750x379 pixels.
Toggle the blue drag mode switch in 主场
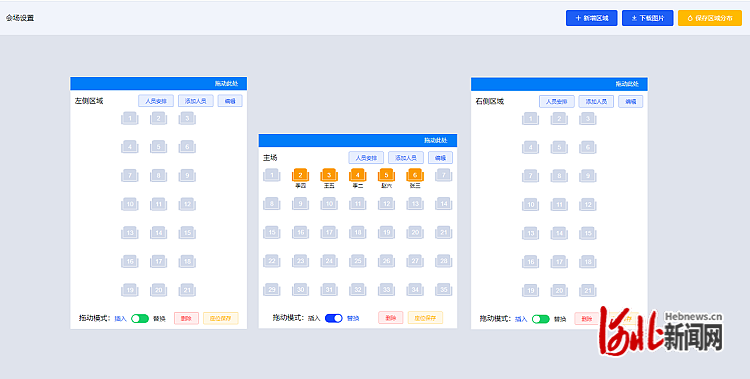334,318
